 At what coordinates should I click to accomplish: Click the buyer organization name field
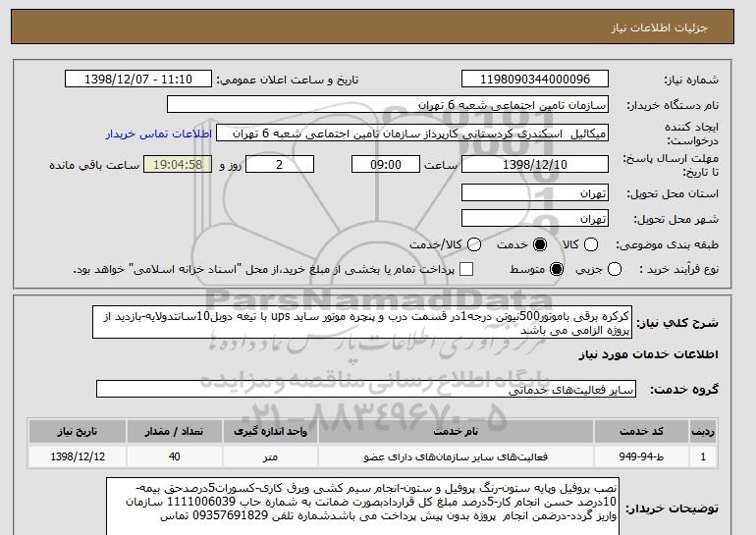(388, 105)
